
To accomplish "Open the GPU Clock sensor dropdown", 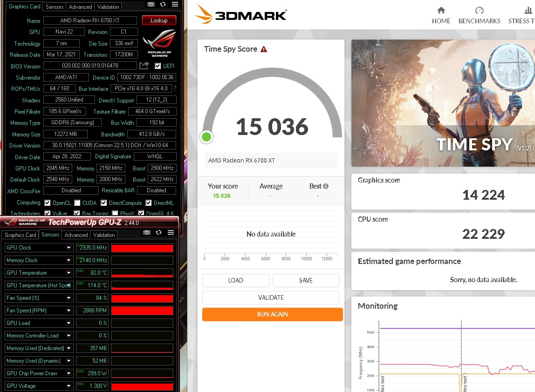I will tap(69, 248).
